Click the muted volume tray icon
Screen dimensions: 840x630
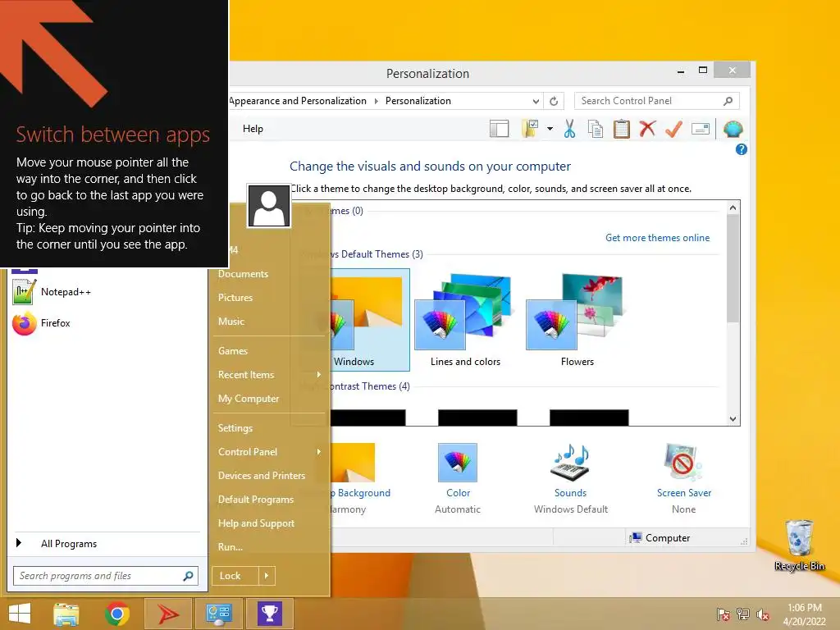coord(763,614)
